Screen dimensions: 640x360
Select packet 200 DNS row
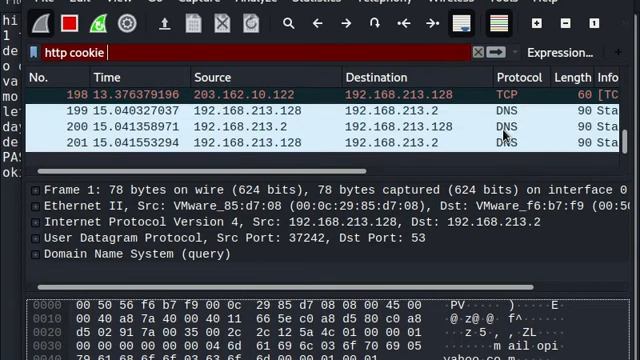[x=322, y=127]
